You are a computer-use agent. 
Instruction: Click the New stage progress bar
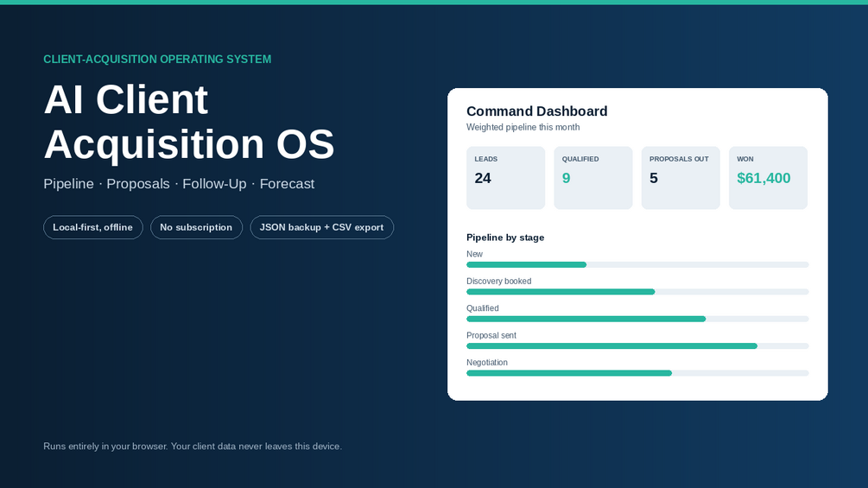[x=637, y=265]
